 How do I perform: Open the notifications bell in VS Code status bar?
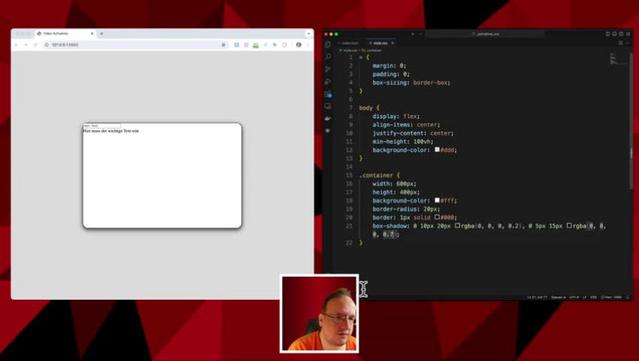tap(628, 297)
